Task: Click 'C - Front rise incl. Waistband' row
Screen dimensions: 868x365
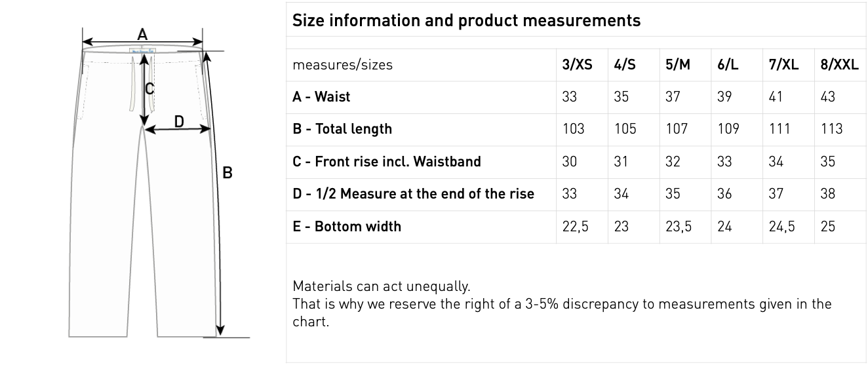Action: (x=387, y=162)
